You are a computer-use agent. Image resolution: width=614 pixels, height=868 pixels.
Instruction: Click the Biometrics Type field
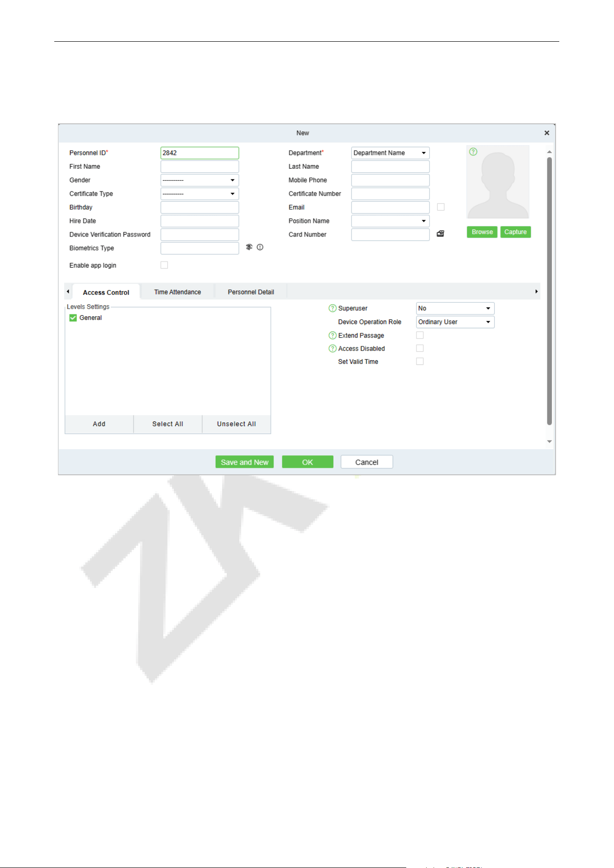[x=200, y=248]
